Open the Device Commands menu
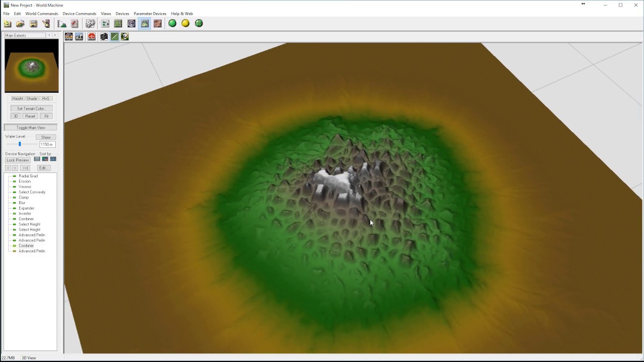This screenshot has height=362, width=644. [79, 14]
